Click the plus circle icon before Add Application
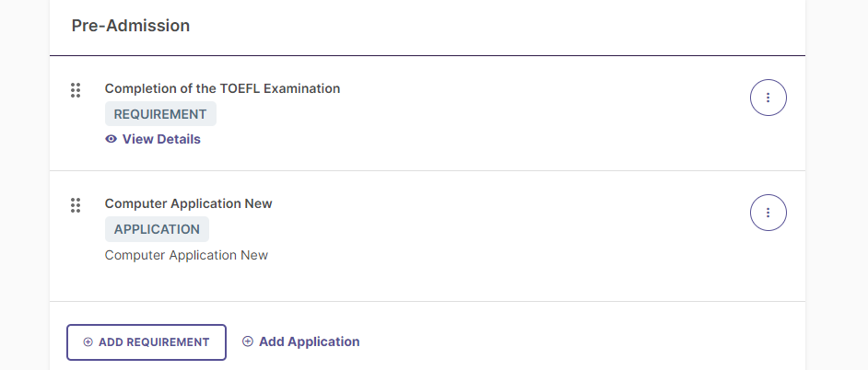Screen dimensions: 868x370 (248, 341)
